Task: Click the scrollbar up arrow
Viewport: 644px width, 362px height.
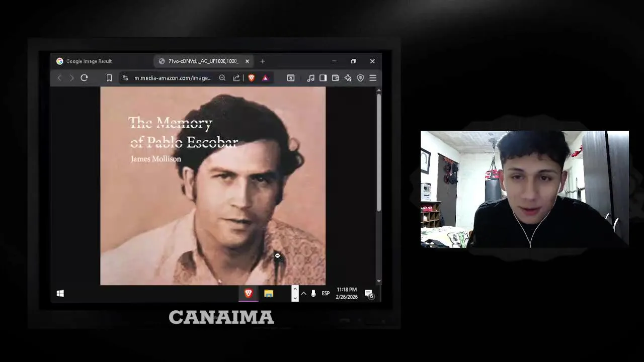Action: (379, 90)
